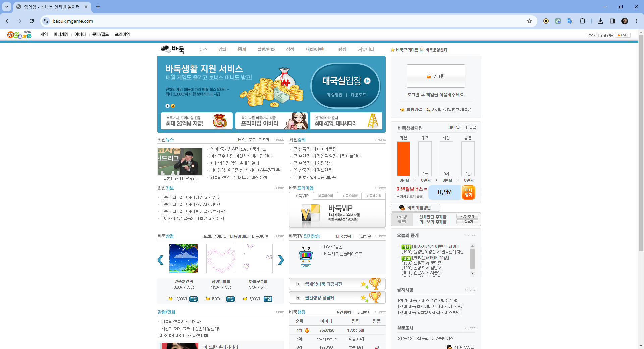
Task: Expand 칼럼/만화 with its MORE link
Action: coord(279,312)
